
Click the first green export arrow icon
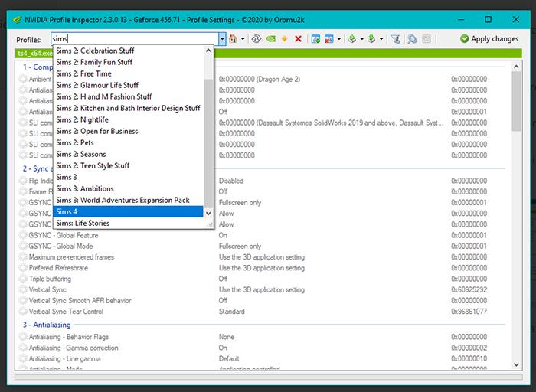coord(352,38)
